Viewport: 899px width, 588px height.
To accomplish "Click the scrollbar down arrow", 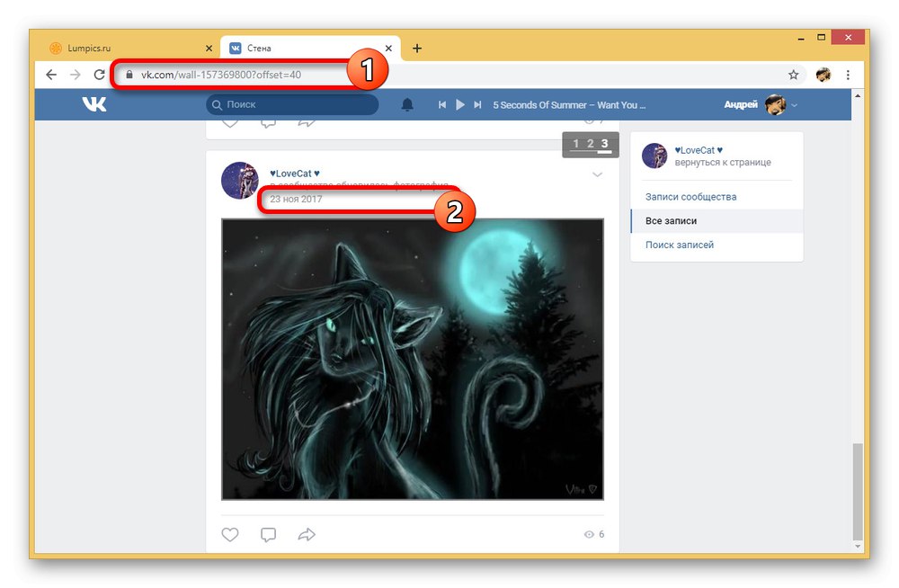I will [x=858, y=547].
